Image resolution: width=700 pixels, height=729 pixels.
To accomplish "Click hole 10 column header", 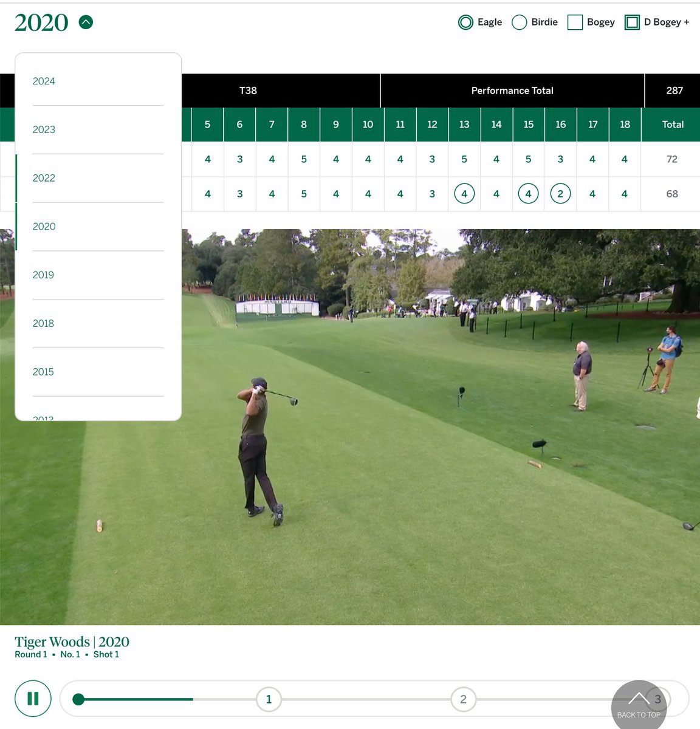I will point(368,125).
